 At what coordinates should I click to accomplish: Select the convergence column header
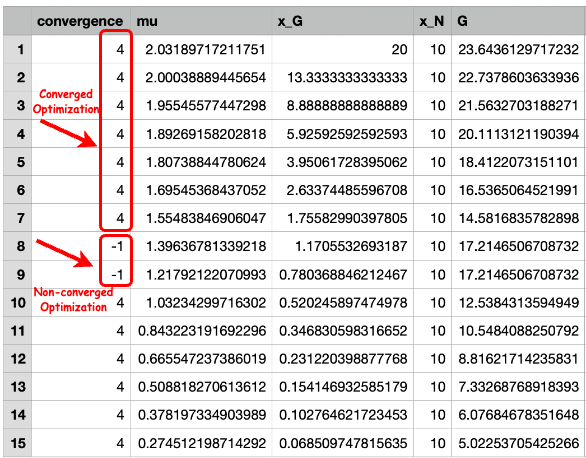[x=80, y=21]
